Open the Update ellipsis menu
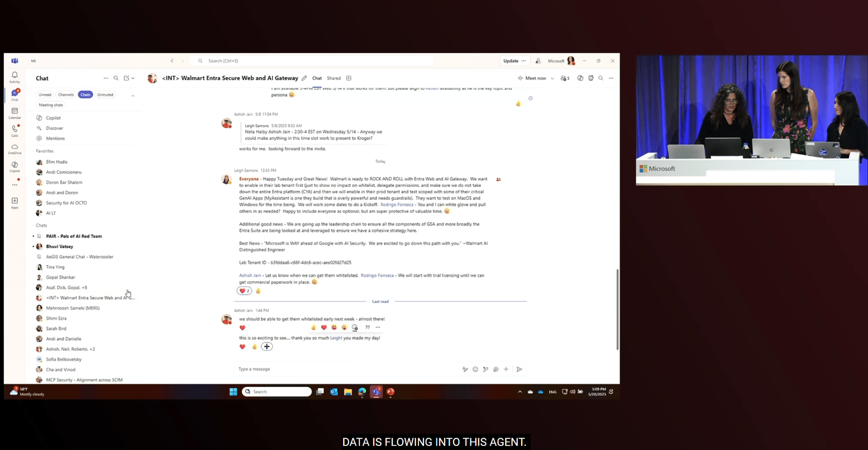Screen dimensions: 868x450 (x=523, y=61)
